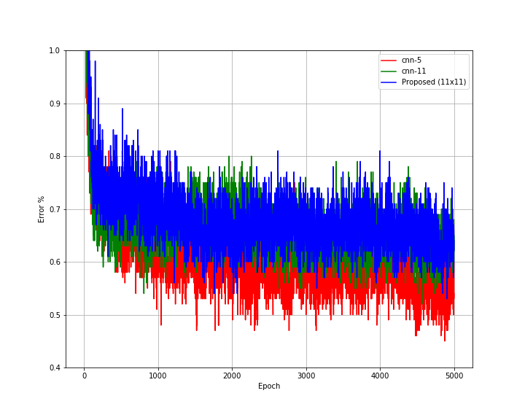Click the 0.8 tick on the y-axis
525x420 pixels.
pos(55,156)
